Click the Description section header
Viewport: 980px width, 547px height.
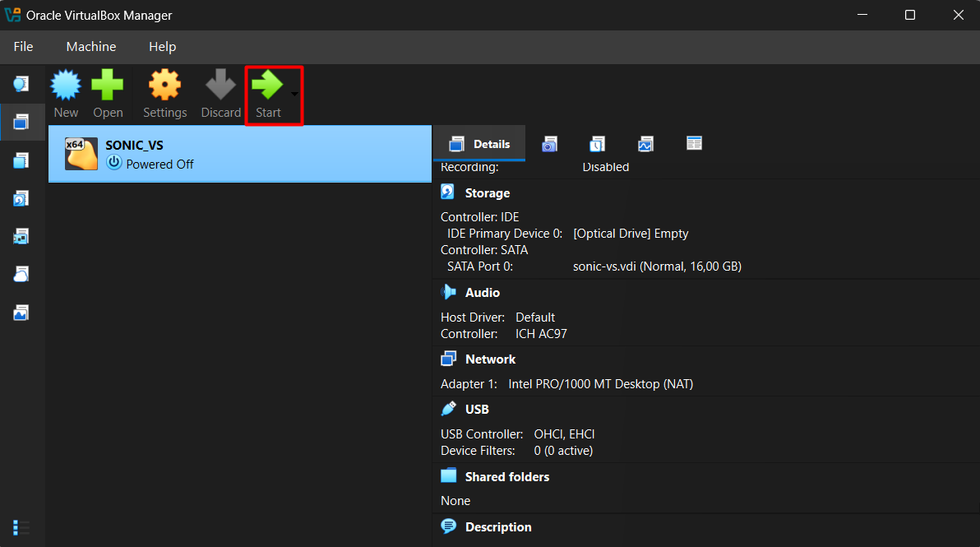(498, 527)
